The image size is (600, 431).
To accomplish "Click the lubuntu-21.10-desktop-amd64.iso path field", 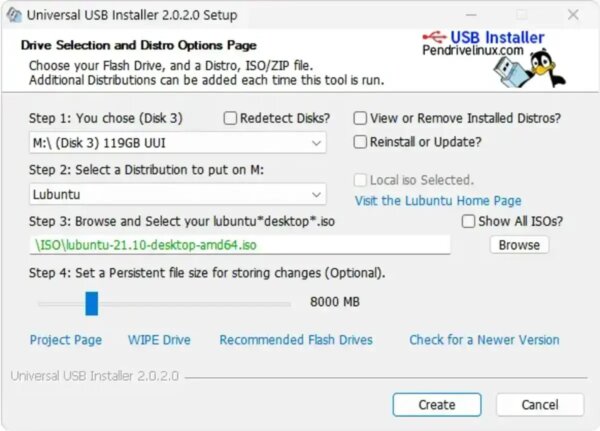I will [240, 245].
